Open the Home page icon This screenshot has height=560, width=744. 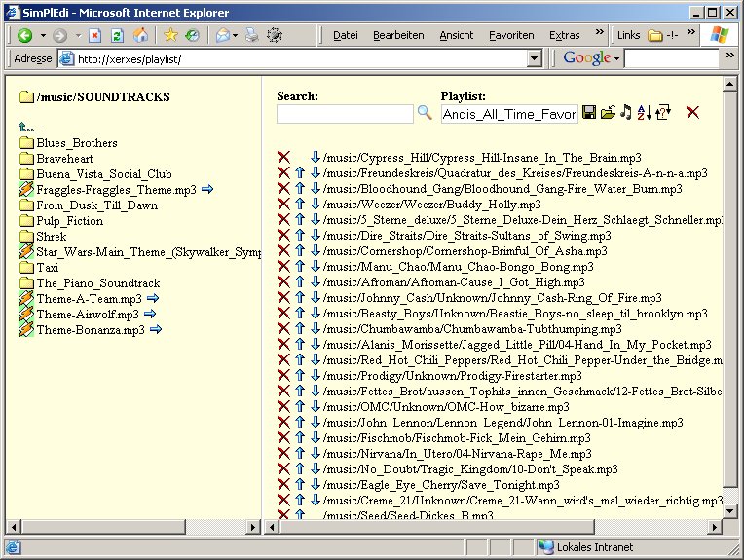pyautogui.click(x=140, y=35)
